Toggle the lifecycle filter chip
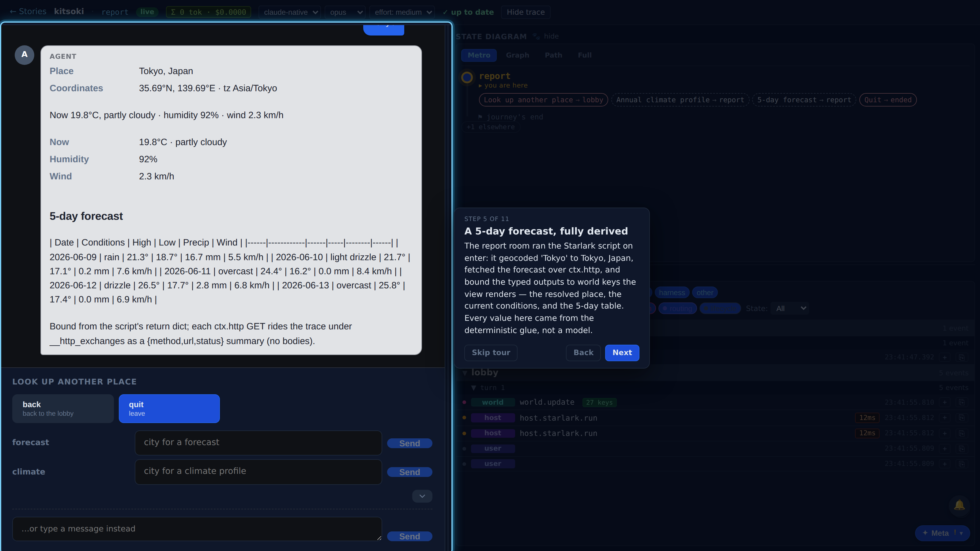The image size is (980, 551). pos(720,308)
